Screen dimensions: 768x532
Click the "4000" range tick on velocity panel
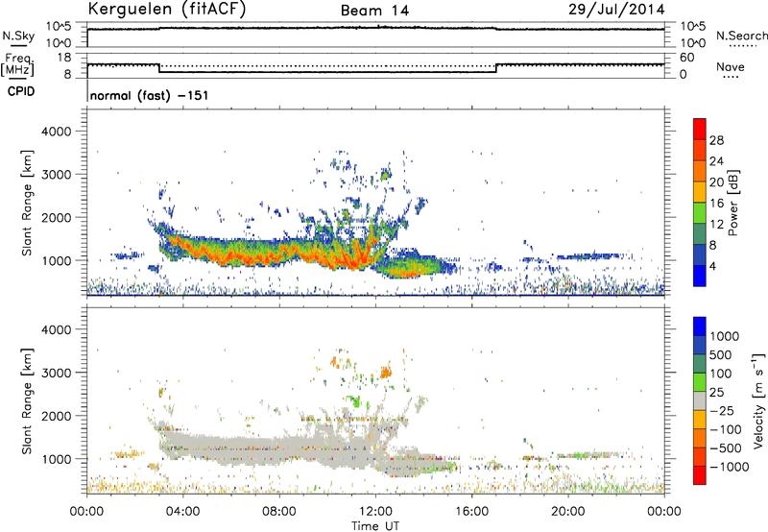pos(57,329)
